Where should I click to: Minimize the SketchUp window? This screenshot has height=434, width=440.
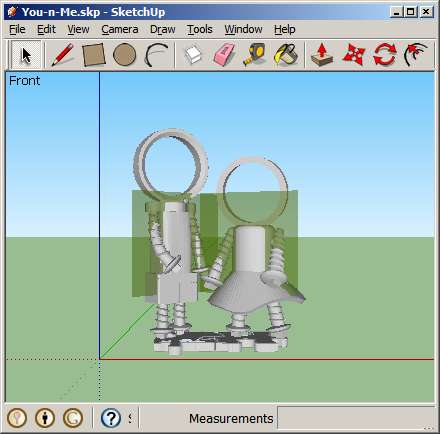click(396, 12)
